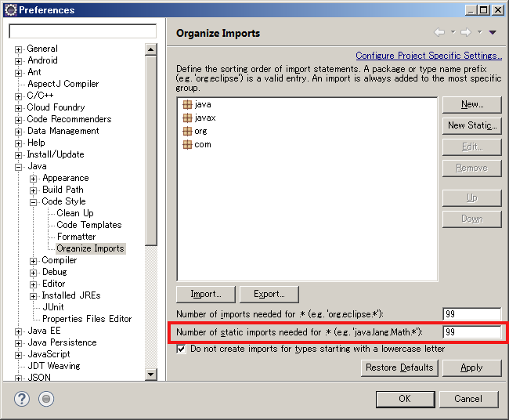
Task: Click the Import... button
Action: click(x=206, y=294)
